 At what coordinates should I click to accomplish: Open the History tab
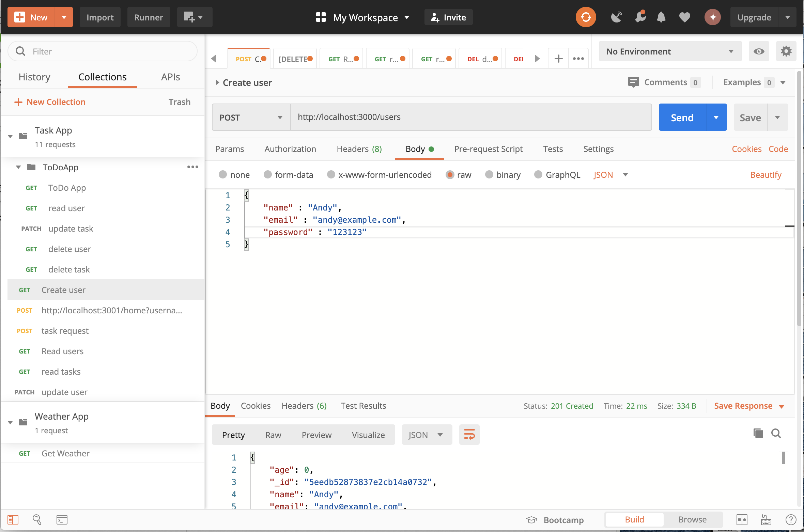[34, 77]
